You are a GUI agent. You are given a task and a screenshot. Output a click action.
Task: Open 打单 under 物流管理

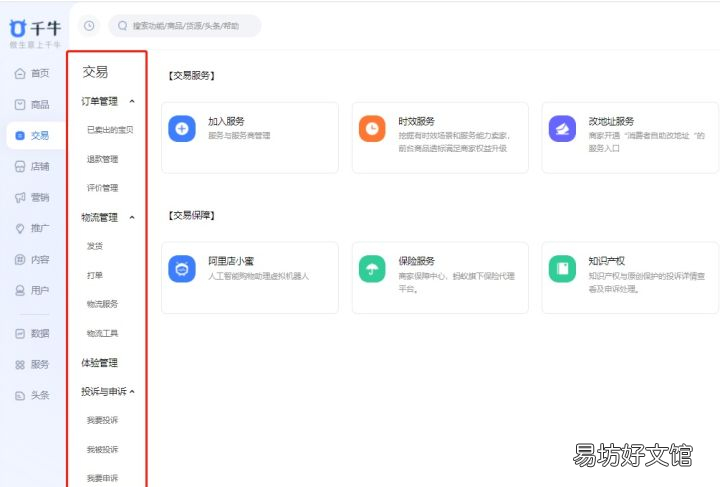point(95,275)
